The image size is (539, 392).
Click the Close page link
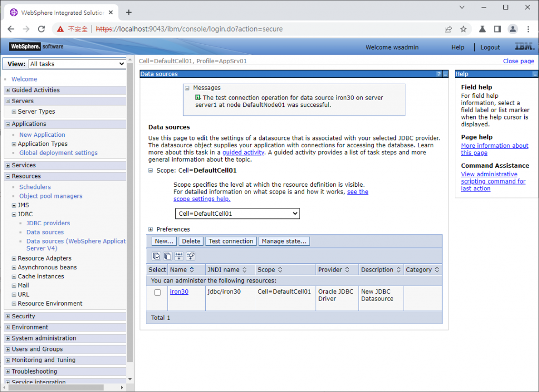point(518,61)
